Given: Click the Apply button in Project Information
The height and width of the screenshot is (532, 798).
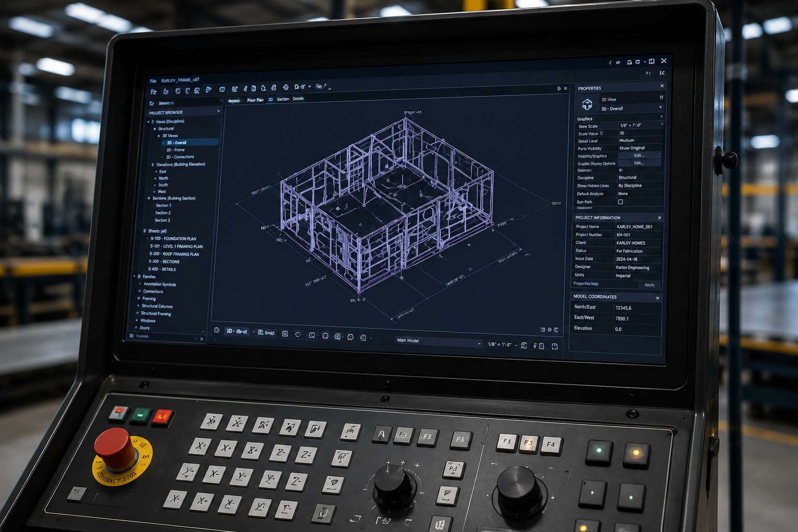Looking at the screenshot, I should 649,285.
